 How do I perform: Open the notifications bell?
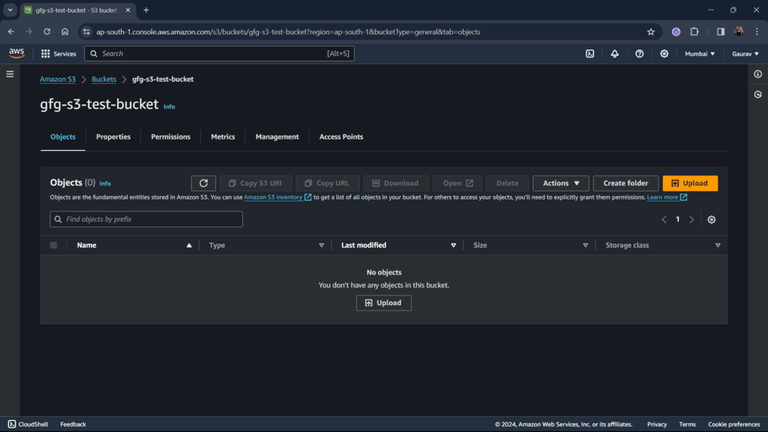(x=614, y=54)
